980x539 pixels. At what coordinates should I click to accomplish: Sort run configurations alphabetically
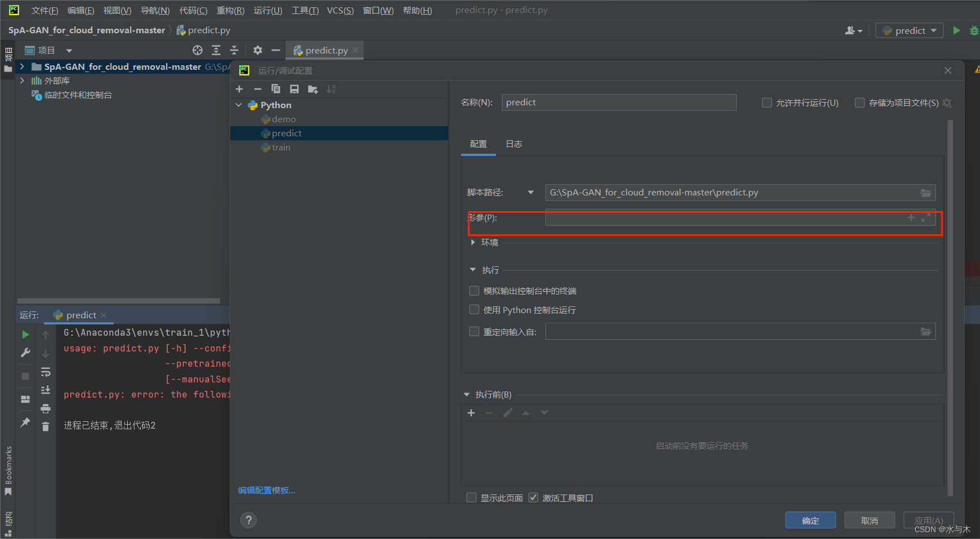tap(331, 88)
